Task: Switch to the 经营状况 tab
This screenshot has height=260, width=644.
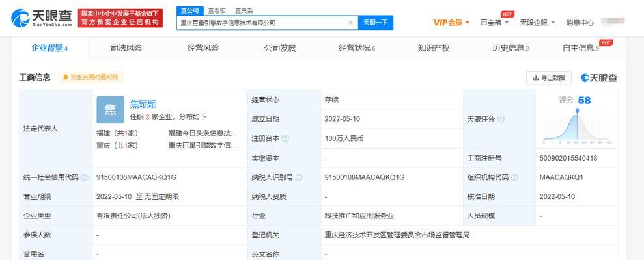Action: point(356,48)
